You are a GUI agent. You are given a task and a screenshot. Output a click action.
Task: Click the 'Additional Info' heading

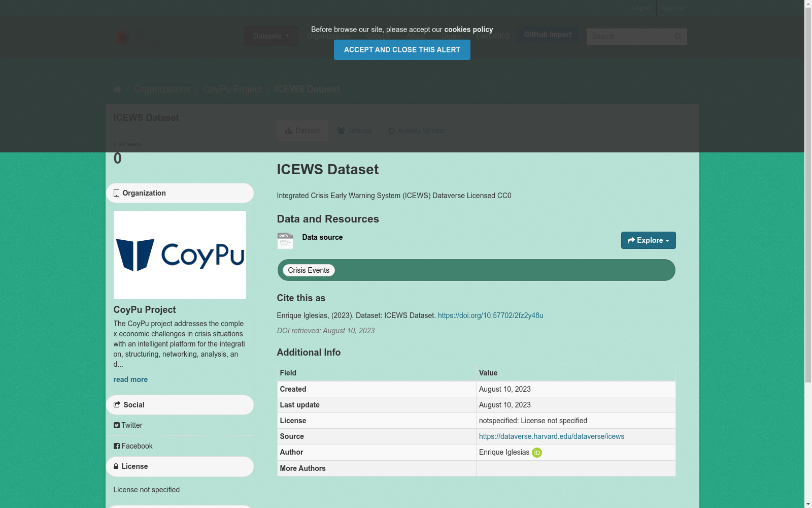309,353
